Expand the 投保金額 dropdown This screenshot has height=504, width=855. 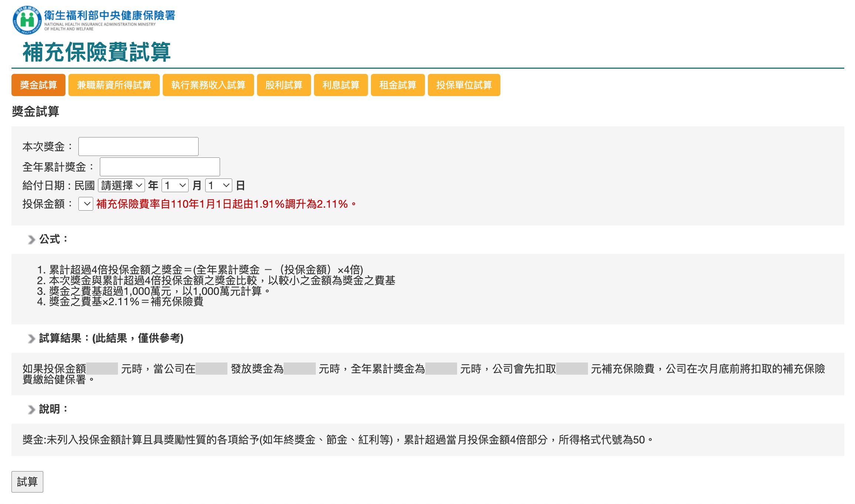click(86, 204)
